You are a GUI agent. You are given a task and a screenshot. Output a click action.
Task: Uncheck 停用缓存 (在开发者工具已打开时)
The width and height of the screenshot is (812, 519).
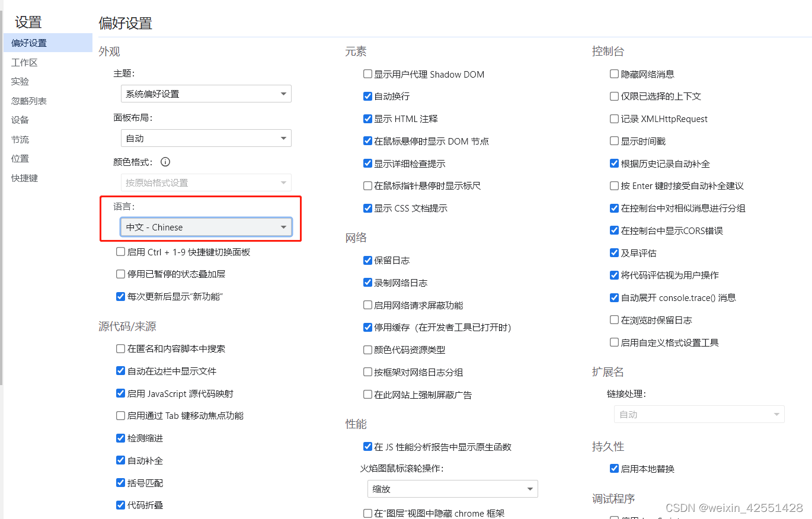[367, 327]
